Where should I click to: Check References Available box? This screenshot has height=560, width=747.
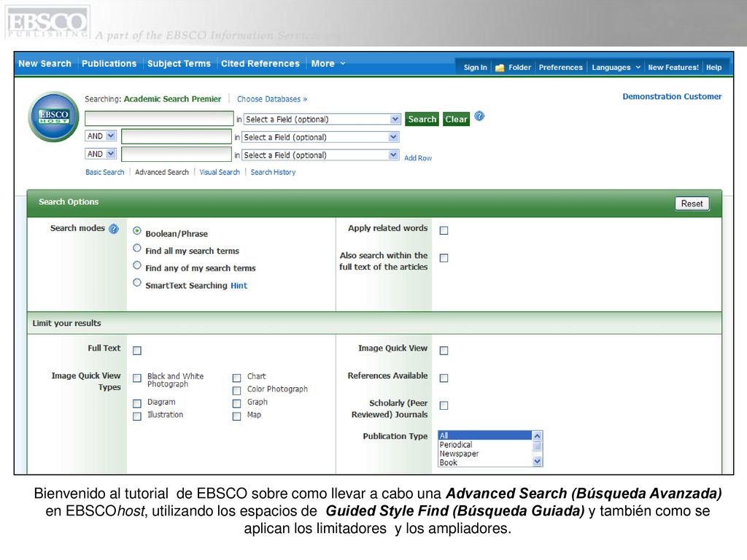[444, 378]
